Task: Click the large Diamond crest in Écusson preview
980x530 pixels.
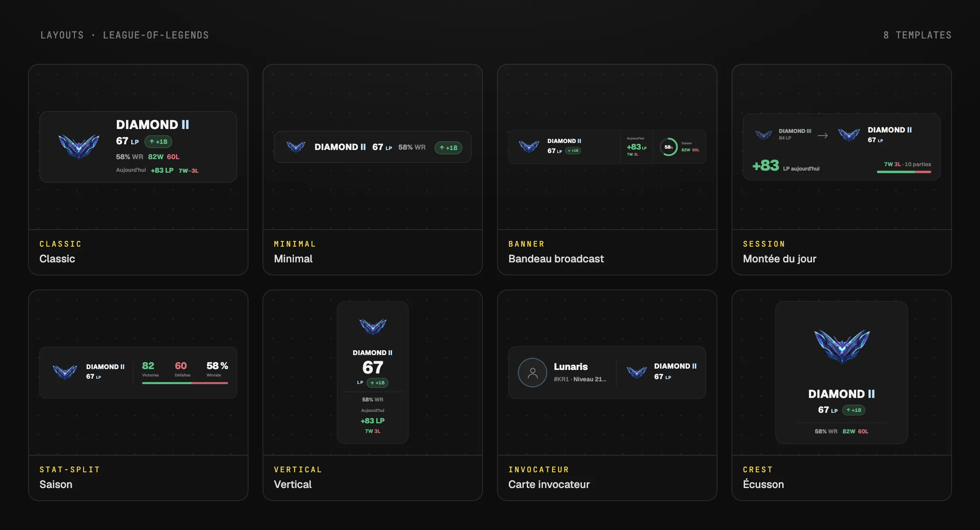Action: [842, 346]
